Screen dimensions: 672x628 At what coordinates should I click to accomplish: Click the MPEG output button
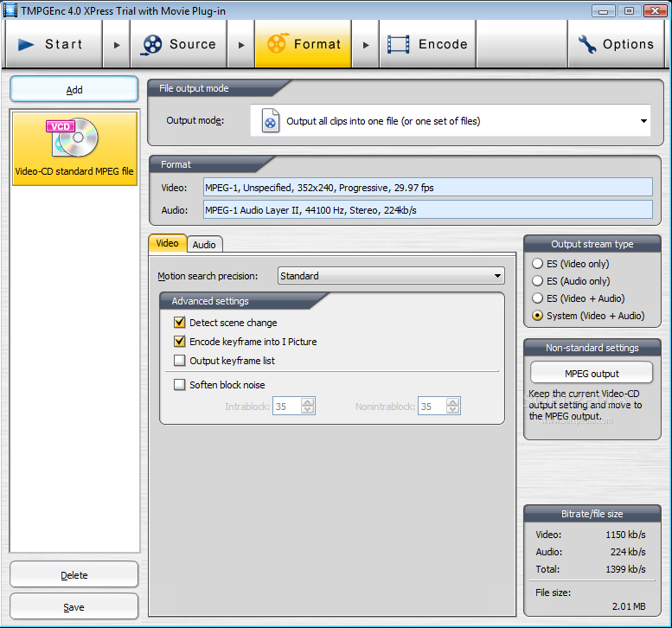[592, 373]
